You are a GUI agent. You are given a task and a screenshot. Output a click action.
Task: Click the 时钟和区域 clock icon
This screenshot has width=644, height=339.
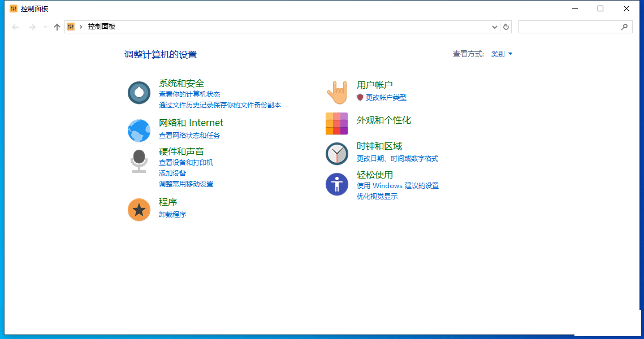[x=337, y=154]
